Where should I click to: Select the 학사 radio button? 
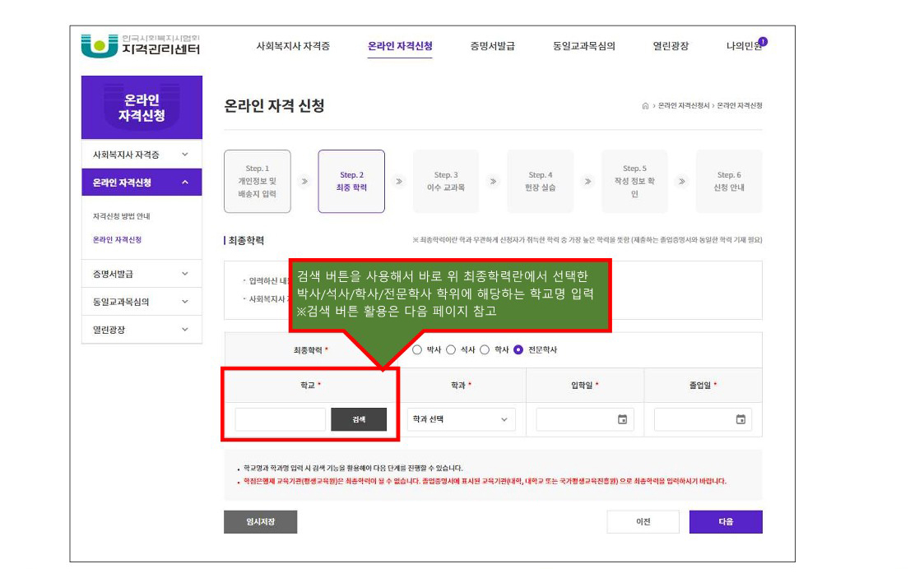[x=485, y=349]
